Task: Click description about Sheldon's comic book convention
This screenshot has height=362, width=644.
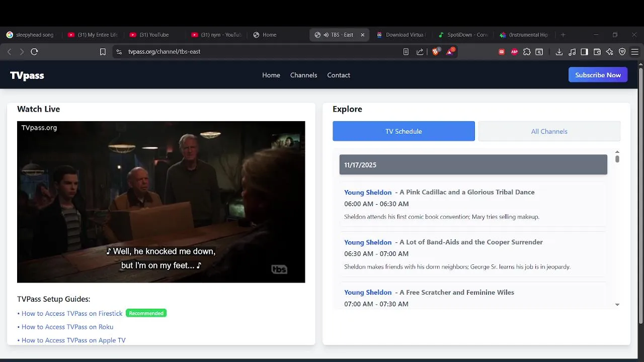Action: click(442, 217)
